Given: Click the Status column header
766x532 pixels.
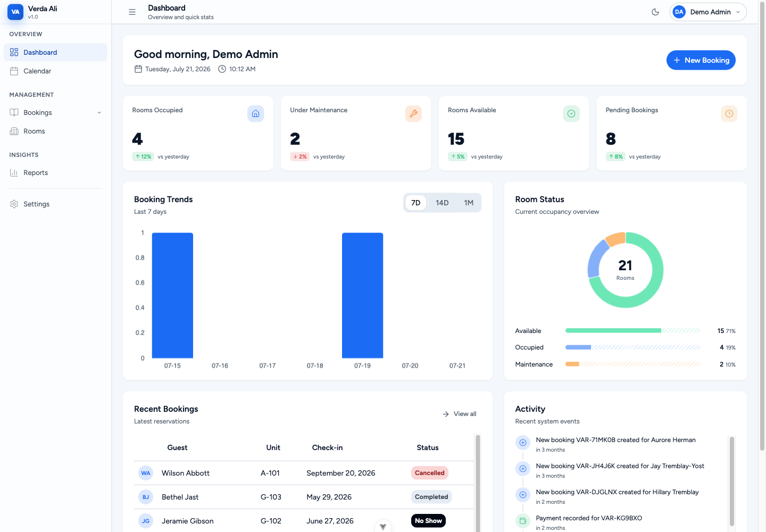Looking at the screenshot, I should (428, 447).
